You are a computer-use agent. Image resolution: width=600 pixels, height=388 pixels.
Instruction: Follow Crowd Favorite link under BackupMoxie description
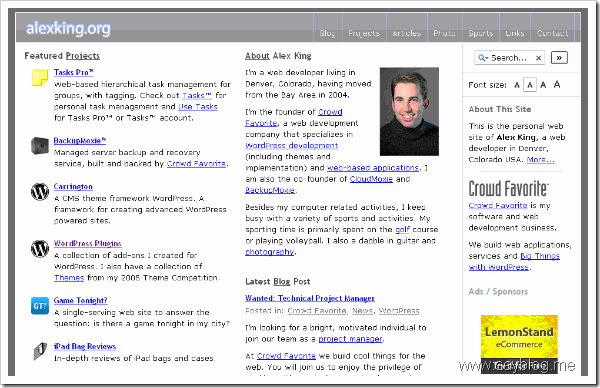[196, 163]
